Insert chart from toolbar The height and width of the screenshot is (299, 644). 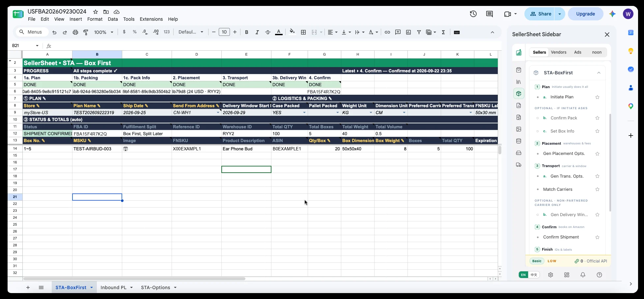408,32
